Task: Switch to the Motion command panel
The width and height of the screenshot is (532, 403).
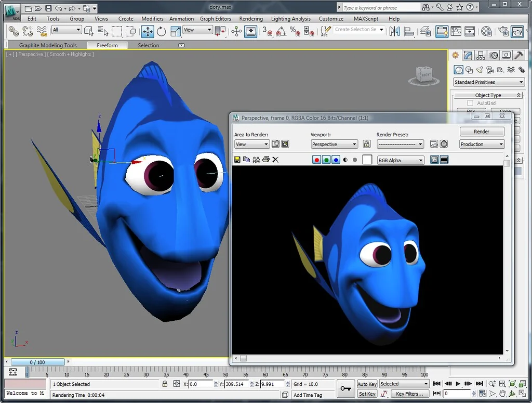Action: 494,55
